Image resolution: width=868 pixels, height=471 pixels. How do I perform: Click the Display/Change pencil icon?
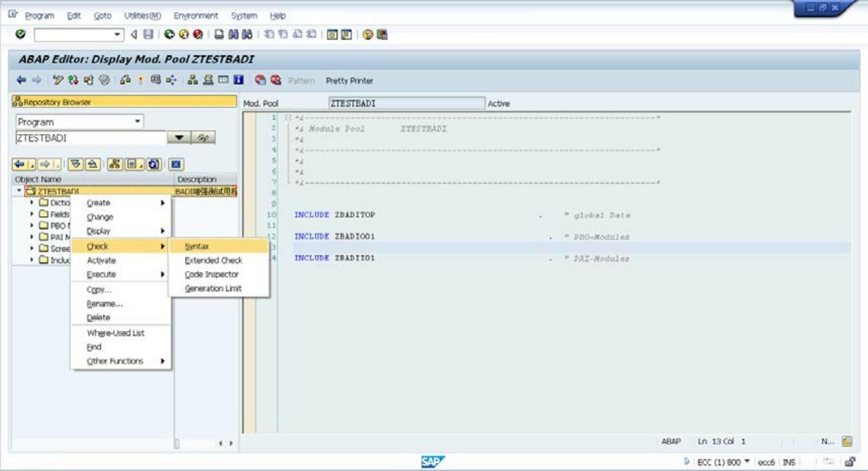point(58,80)
